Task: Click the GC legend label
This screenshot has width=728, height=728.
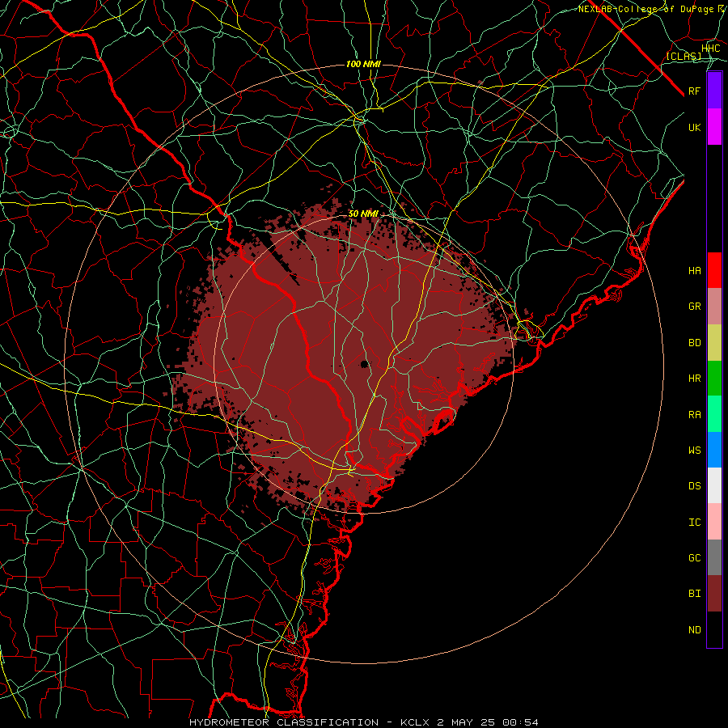Action: click(694, 558)
